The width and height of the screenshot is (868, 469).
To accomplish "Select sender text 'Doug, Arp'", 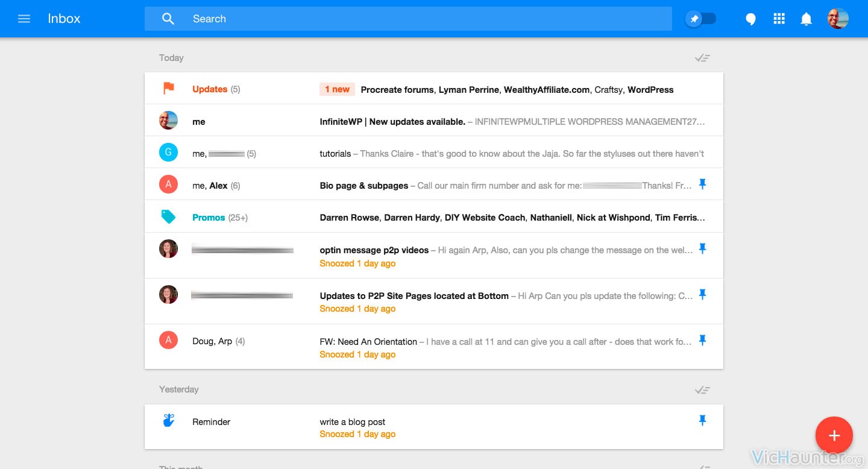I will 212,341.
